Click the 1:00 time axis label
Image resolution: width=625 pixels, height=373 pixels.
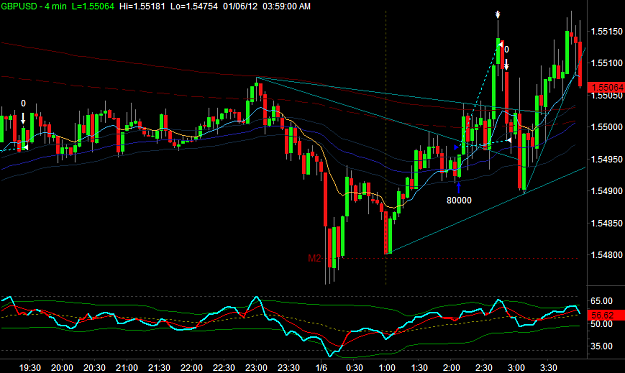coord(386,368)
